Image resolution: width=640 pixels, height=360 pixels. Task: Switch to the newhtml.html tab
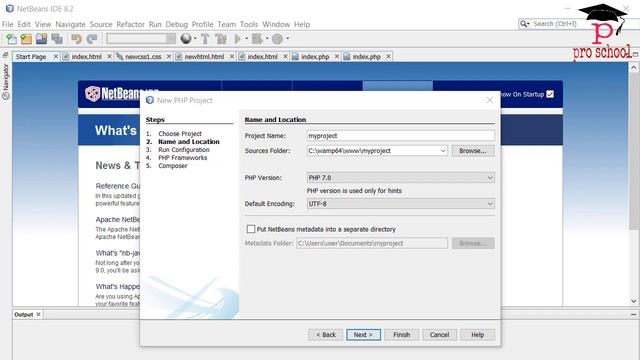204,57
